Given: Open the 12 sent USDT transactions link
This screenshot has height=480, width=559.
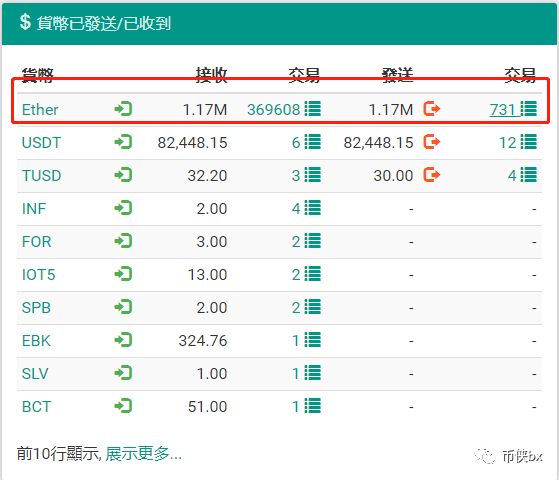Looking at the screenshot, I should point(507,143).
